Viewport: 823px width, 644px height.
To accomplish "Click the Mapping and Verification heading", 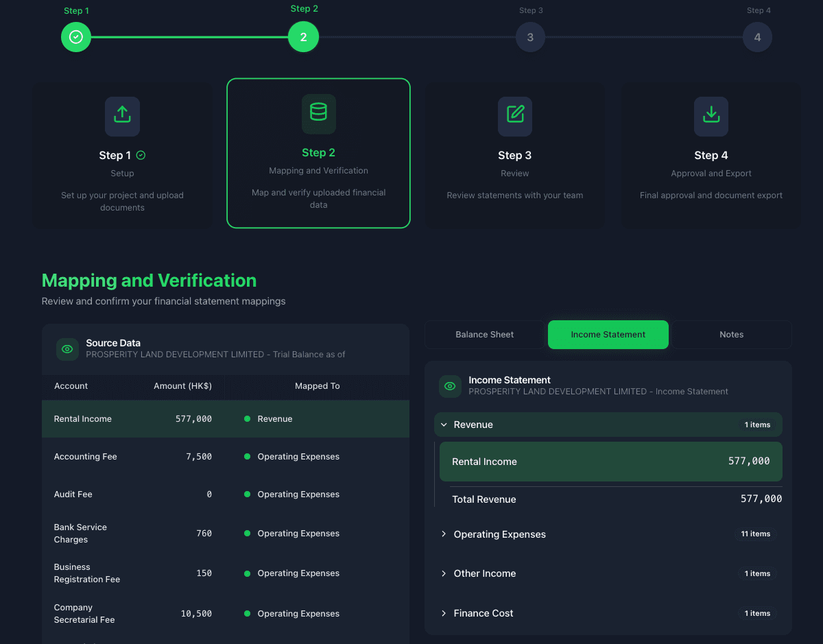I will 150,281.
